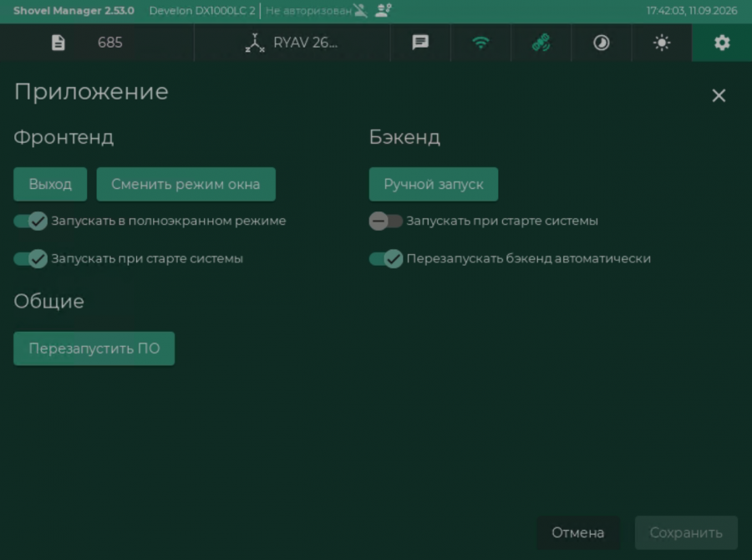
Task: Open the coordinate axes icon beside RYAV
Action: click(255, 43)
